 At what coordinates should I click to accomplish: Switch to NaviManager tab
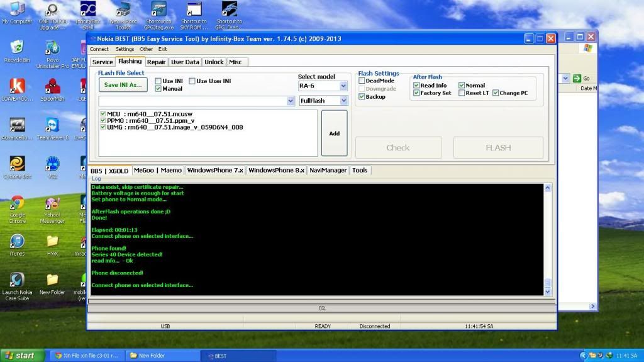click(x=328, y=171)
